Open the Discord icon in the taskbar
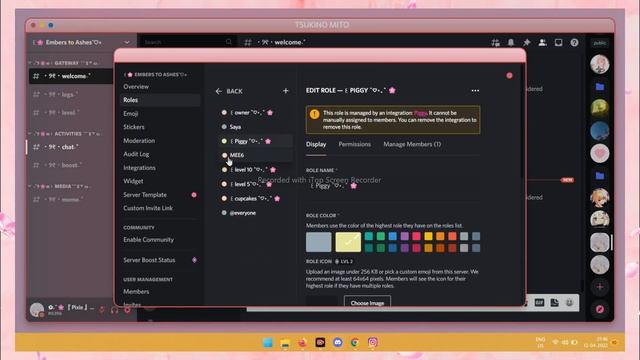Viewport: 640px width, 360px height. 338,342
